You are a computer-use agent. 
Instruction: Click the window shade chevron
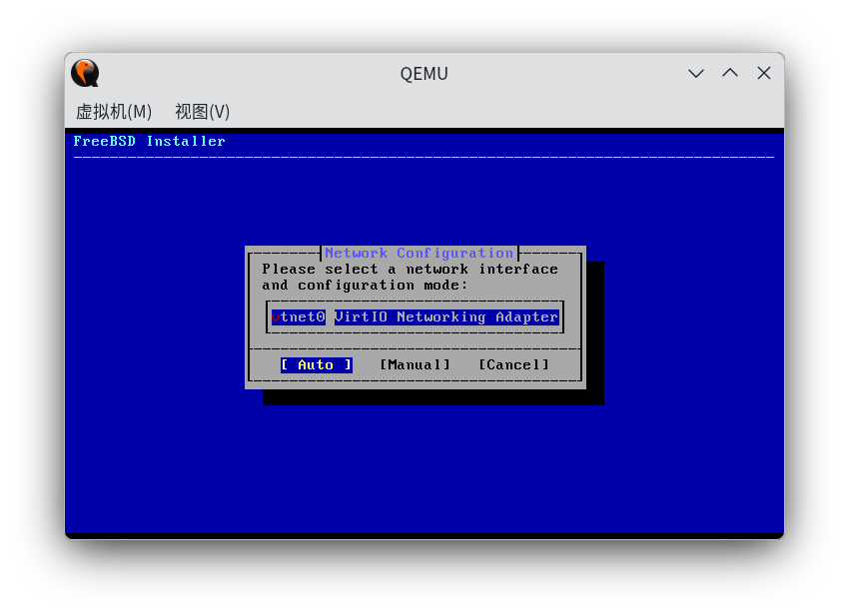[x=695, y=73]
